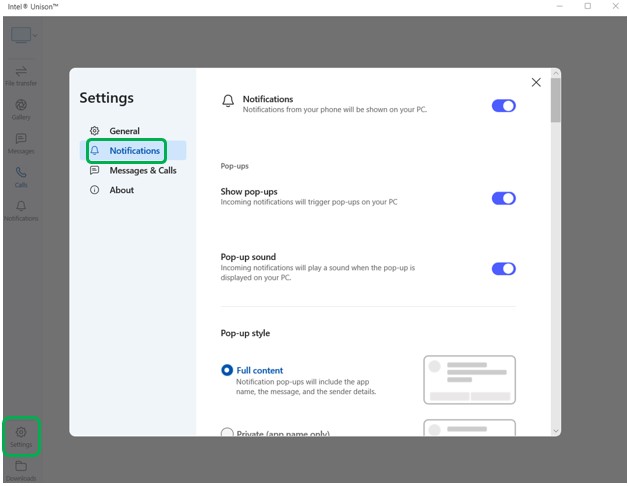Viewport: 628px width, 486px height.
Task: Click the Pop-up style heading
Action: pos(245,333)
